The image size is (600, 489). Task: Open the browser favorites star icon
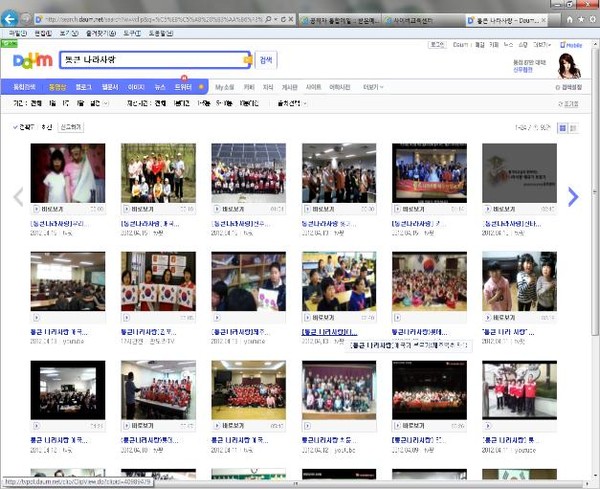click(x=580, y=19)
